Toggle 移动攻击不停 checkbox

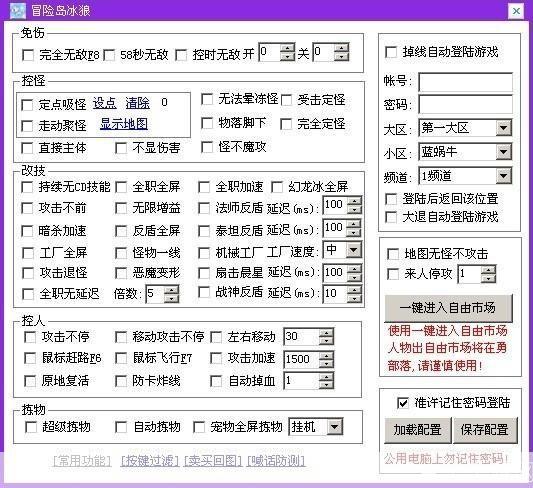click(121, 337)
